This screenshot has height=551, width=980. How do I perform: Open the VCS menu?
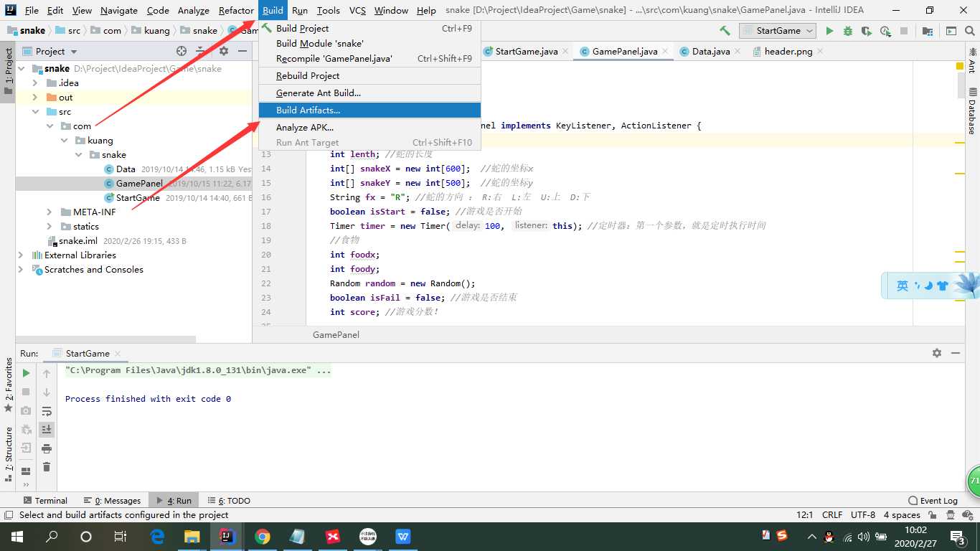(x=357, y=10)
